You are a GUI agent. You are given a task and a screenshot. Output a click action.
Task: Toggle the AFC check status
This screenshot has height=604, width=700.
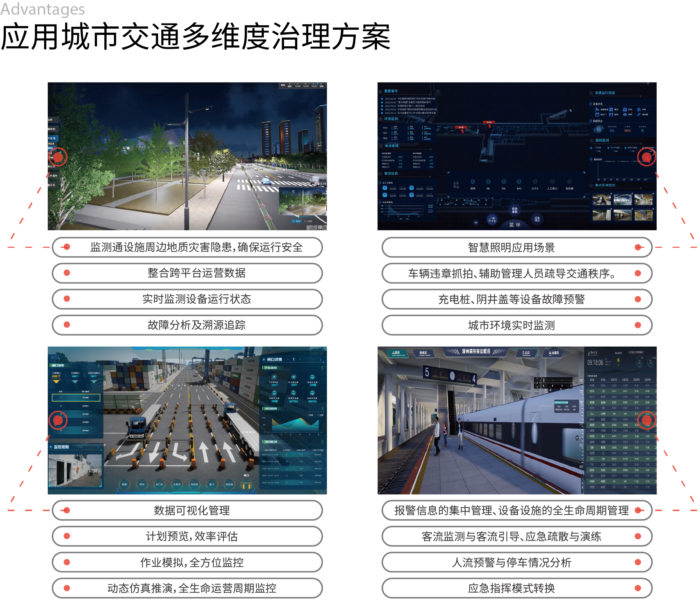[519, 182]
